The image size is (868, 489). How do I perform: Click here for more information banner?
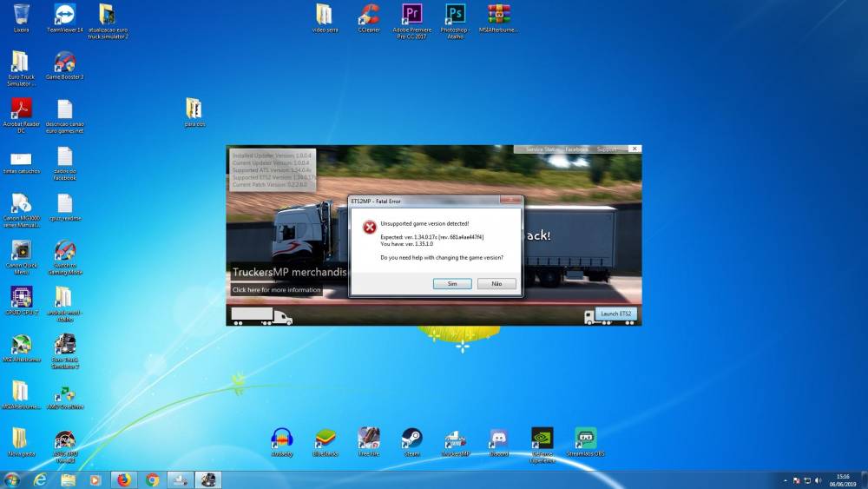[x=276, y=289]
